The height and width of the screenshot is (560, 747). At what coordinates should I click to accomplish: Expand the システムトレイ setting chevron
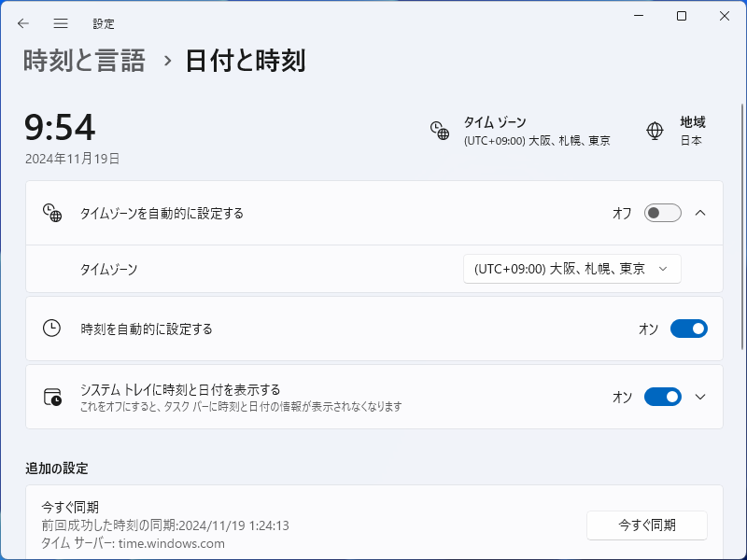(x=700, y=396)
